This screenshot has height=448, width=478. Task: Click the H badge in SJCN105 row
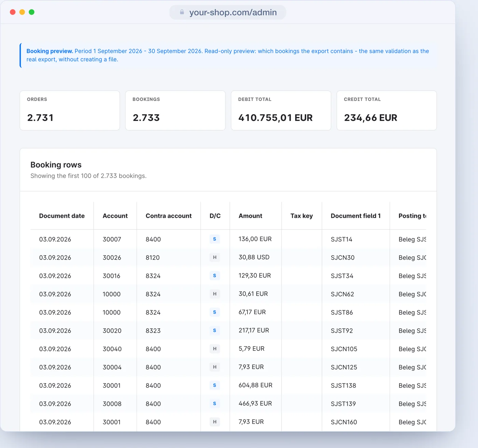point(214,349)
